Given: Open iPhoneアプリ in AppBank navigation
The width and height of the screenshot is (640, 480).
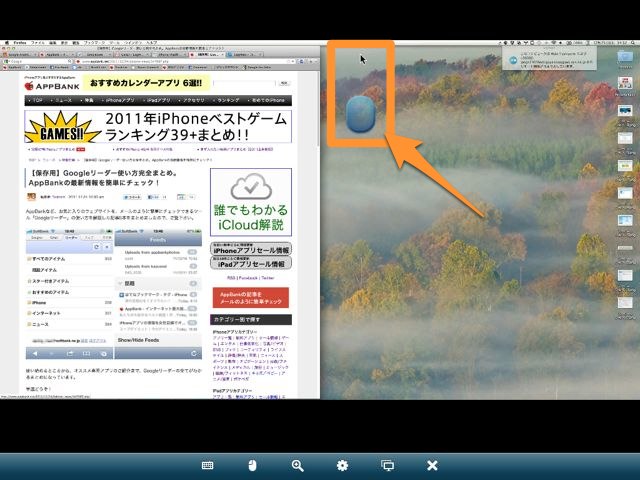Looking at the screenshot, I should (119, 100).
